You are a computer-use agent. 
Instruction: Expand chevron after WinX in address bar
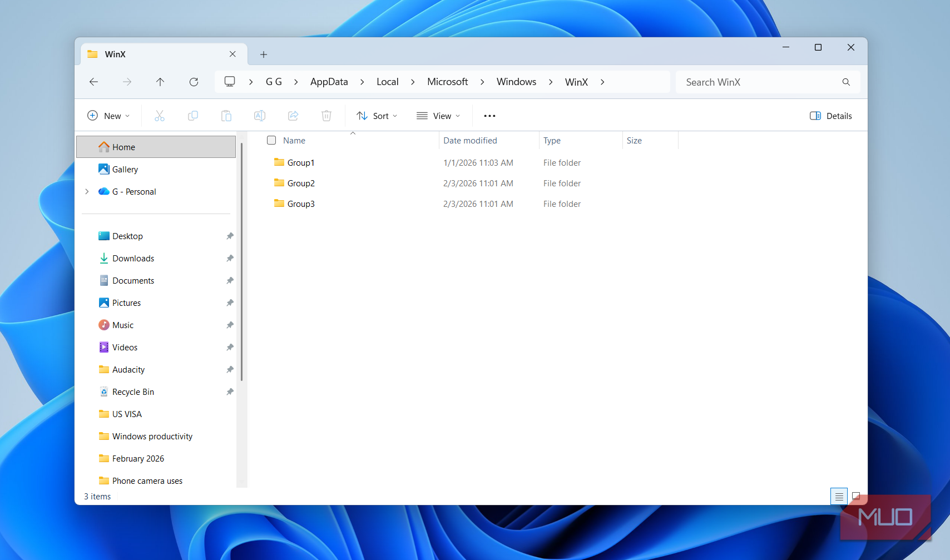[602, 82]
